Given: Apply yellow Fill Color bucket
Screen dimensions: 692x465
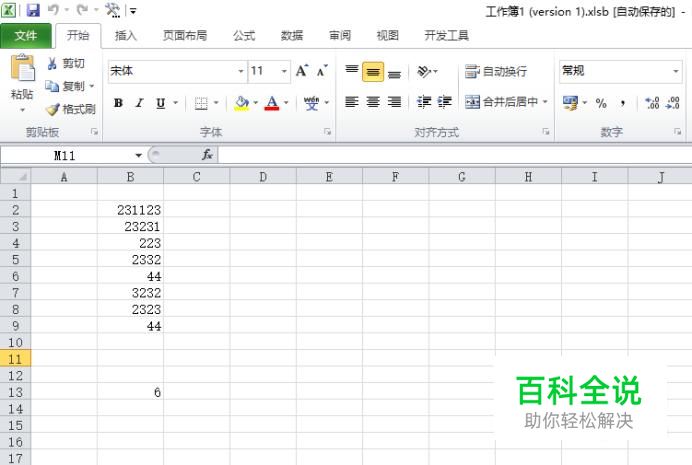Looking at the screenshot, I should pyautogui.click(x=242, y=103).
